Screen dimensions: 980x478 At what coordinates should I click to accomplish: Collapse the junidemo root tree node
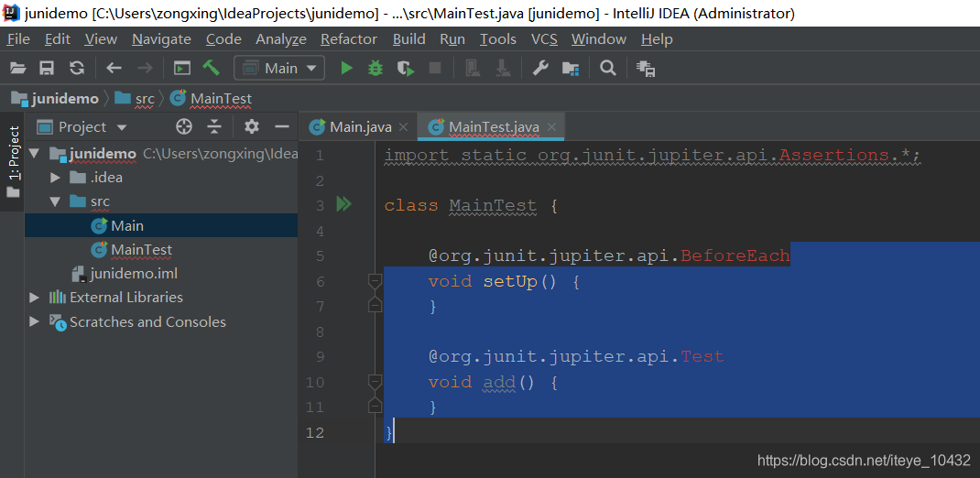(35, 153)
